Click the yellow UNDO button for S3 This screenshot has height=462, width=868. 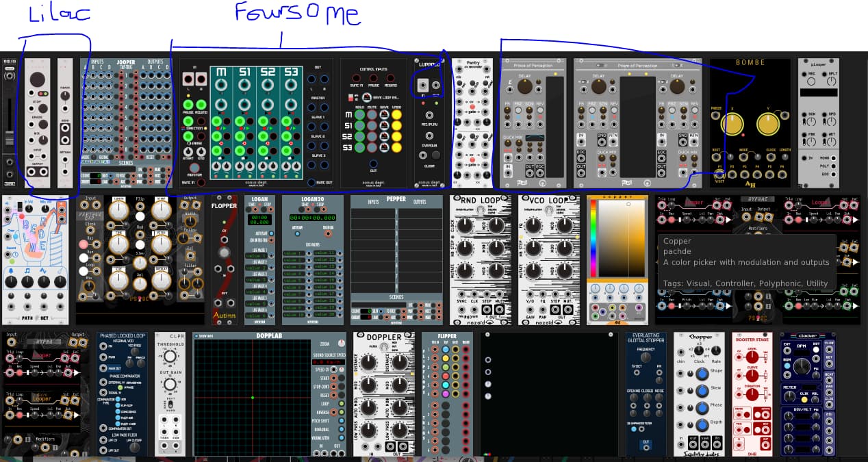(396, 146)
